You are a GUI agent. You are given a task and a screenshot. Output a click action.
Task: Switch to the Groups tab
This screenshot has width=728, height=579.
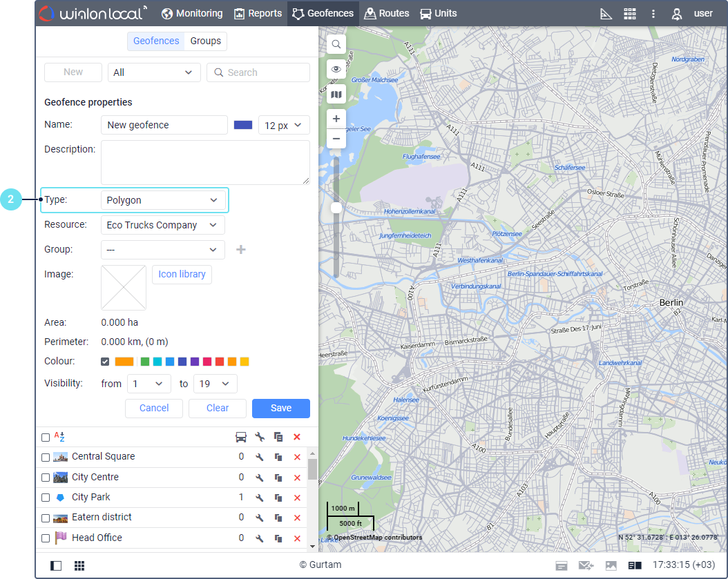point(206,41)
